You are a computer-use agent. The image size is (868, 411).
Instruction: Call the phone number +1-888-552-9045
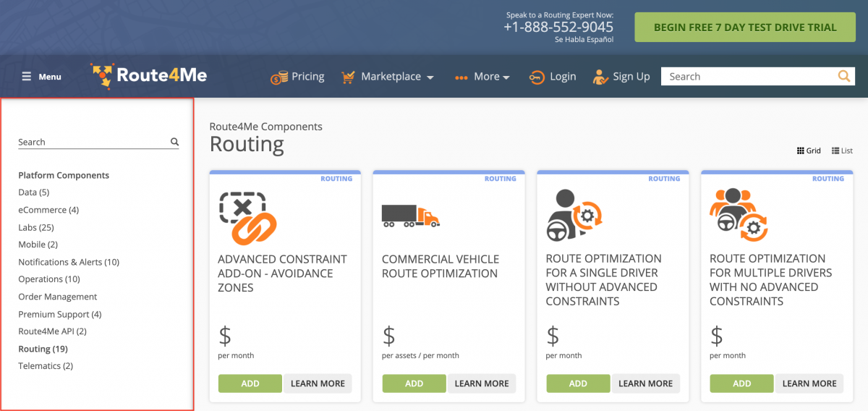click(558, 27)
